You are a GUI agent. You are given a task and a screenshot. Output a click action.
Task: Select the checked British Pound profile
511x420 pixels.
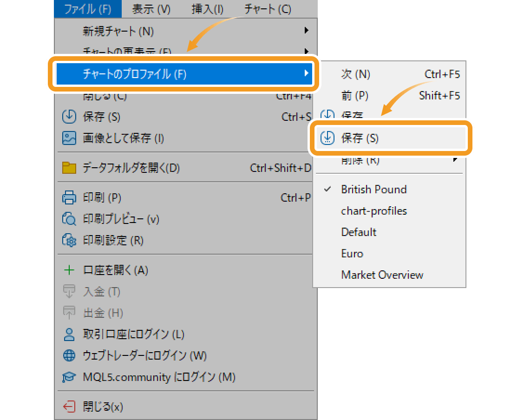(x=389, y=189)
